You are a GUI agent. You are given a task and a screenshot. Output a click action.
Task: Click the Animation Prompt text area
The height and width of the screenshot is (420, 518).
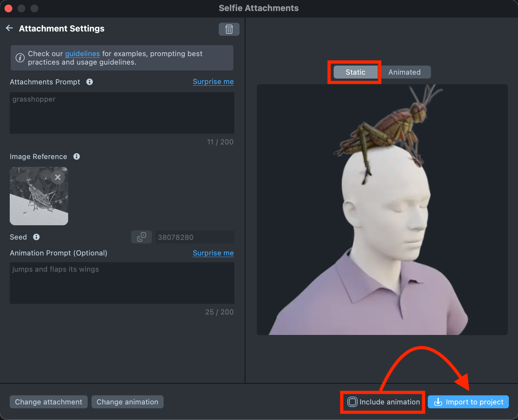122,283
